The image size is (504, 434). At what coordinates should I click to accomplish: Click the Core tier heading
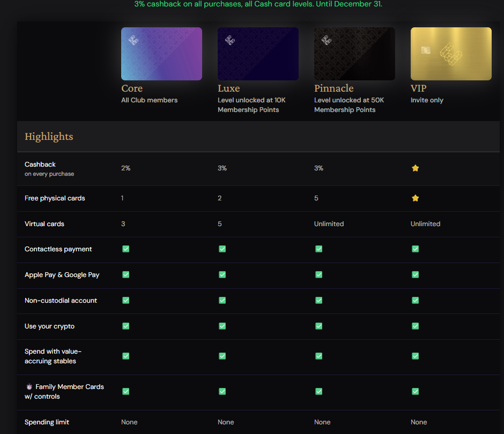click(x=132, y=88)
